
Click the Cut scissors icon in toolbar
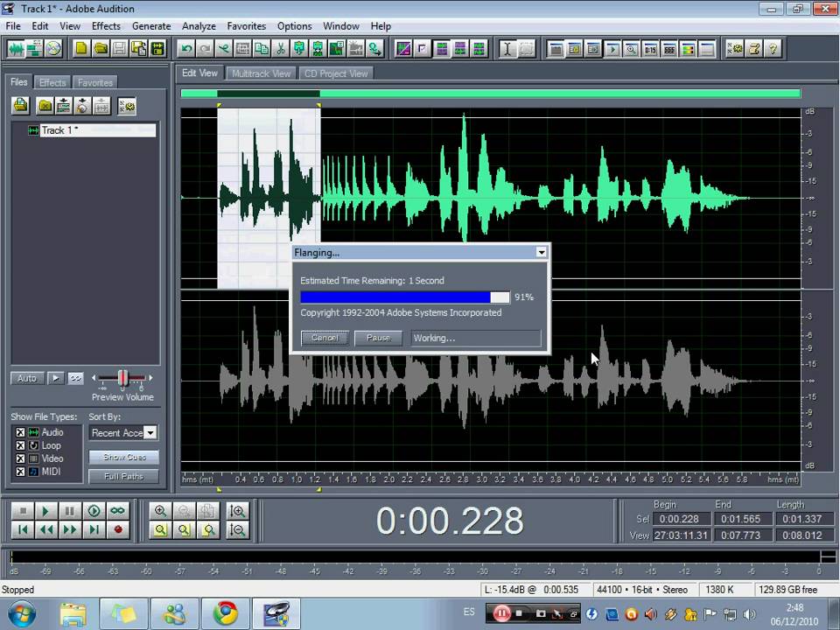coord(281,49)
